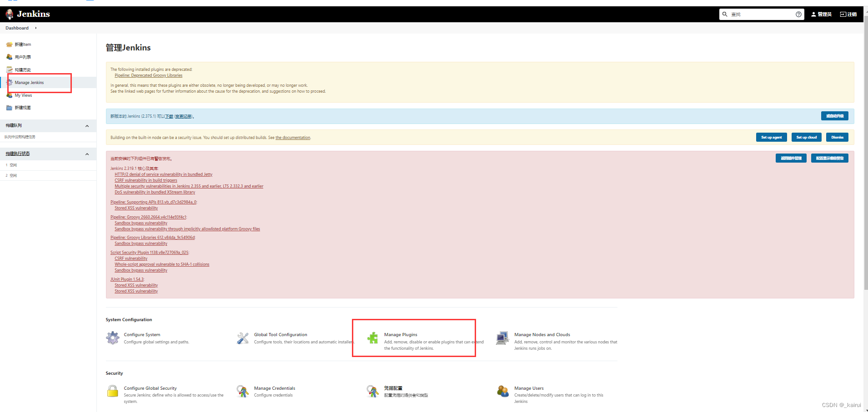
Task: Open 新建视图 in the sidebar
Action: coord(23,108)
